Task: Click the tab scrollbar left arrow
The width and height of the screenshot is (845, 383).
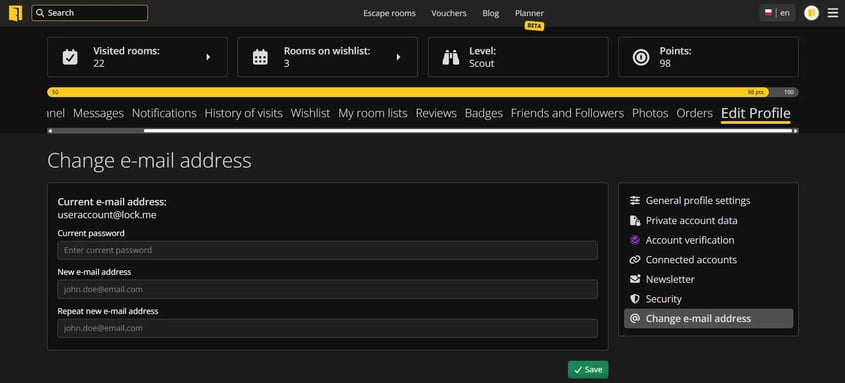Action: pos(50,130)
